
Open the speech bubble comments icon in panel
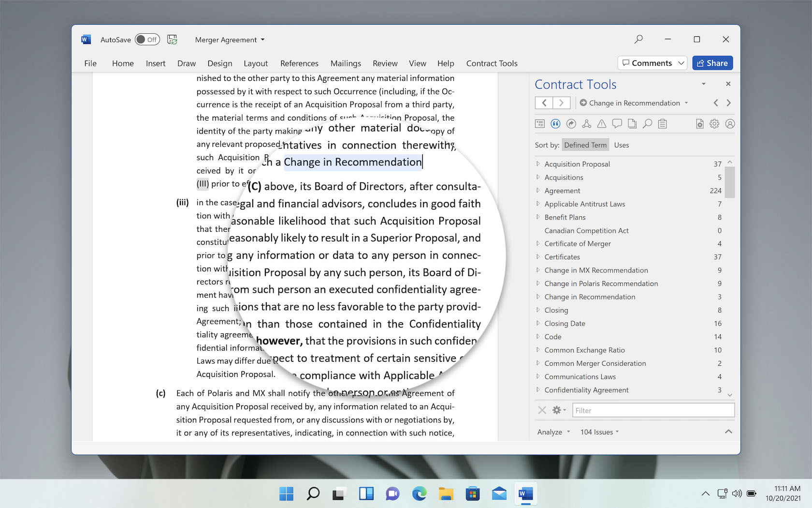point(617,124)
